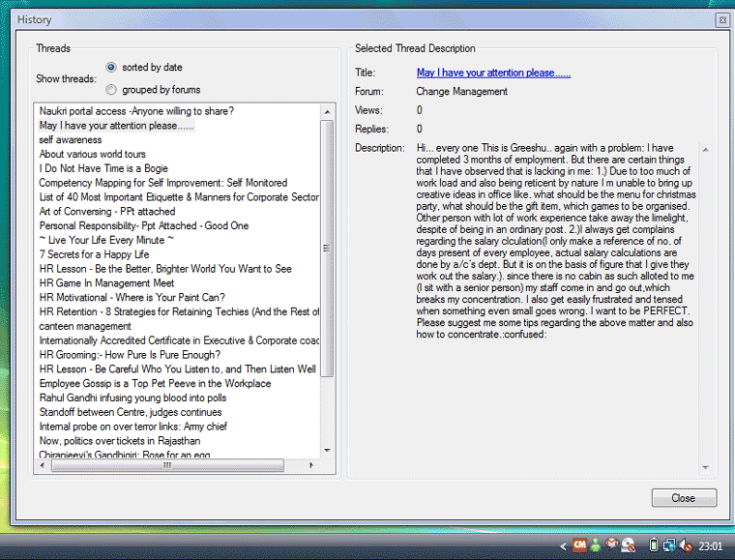Open the CM tray icon
The height and width of the screenshot is (560, 735).
(579, 545)
